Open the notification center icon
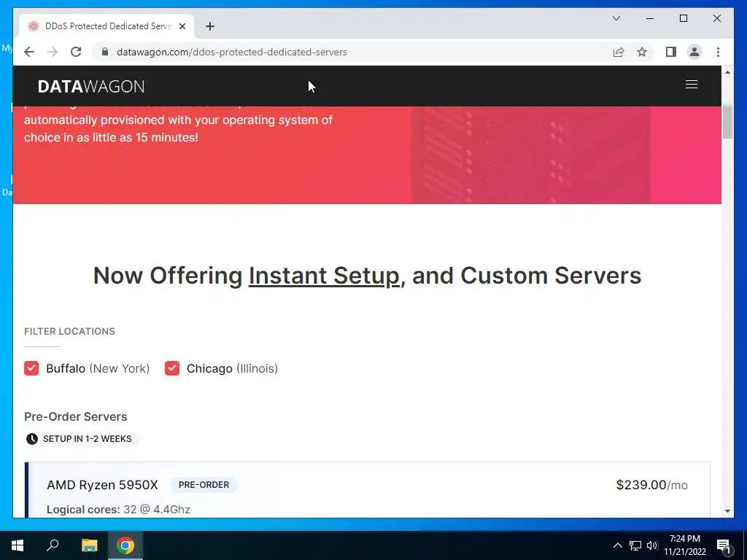747x560 pixels. coord(724,545)
